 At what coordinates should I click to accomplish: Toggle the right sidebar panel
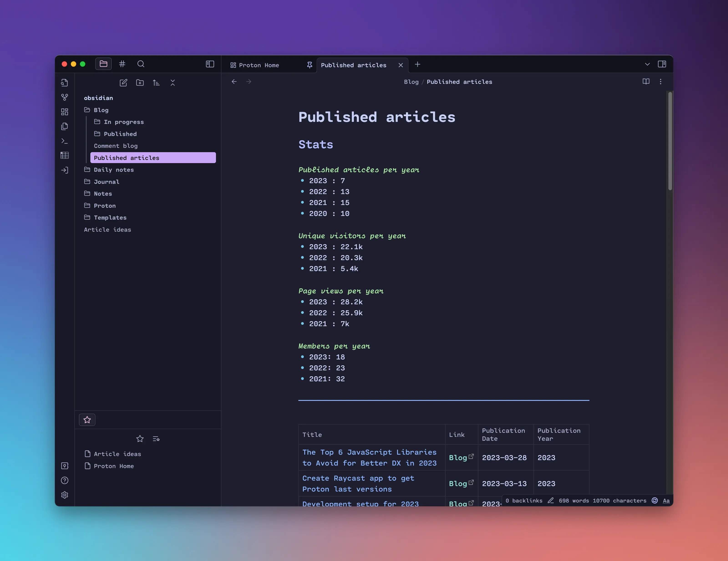tap(662, 64)
